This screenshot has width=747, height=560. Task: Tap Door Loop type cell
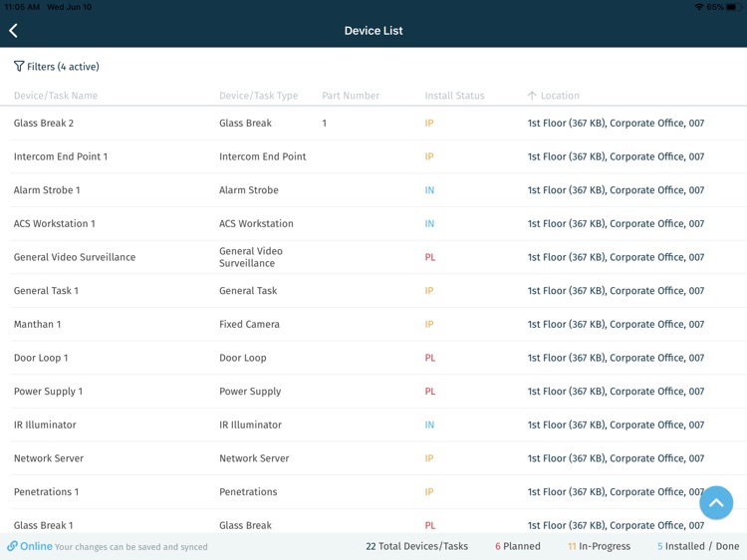coord(242,358)
